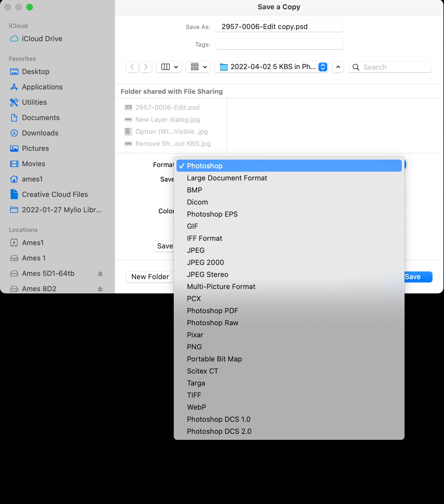Go back with the left chevron
The height and width of the screenshot is (504, 444).
pyautogui.click(x=132, y=67)
